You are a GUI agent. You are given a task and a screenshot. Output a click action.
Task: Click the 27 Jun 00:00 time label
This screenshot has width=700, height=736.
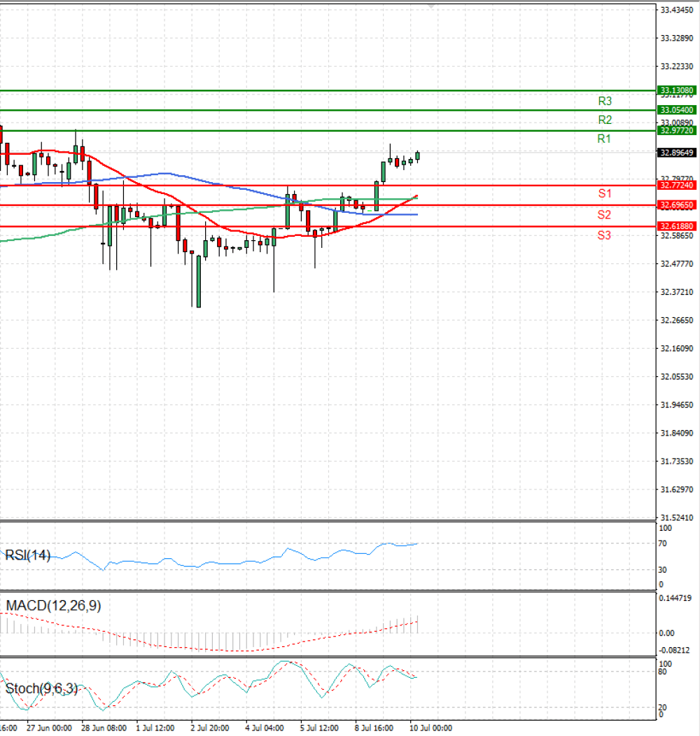[x=49, y=728]
